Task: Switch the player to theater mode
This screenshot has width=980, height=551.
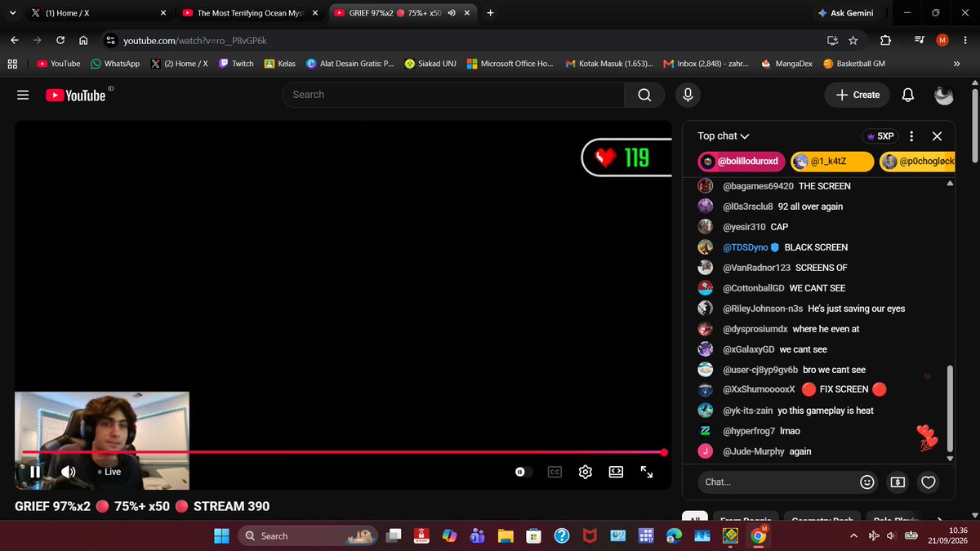Action: click(616, 471)
